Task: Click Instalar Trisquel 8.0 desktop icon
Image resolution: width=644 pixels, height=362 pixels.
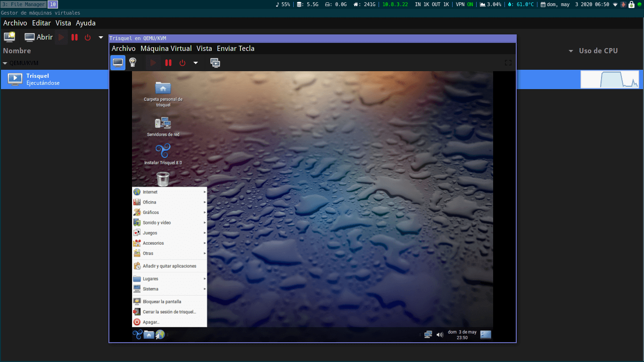Action: (x=163, y=155)
